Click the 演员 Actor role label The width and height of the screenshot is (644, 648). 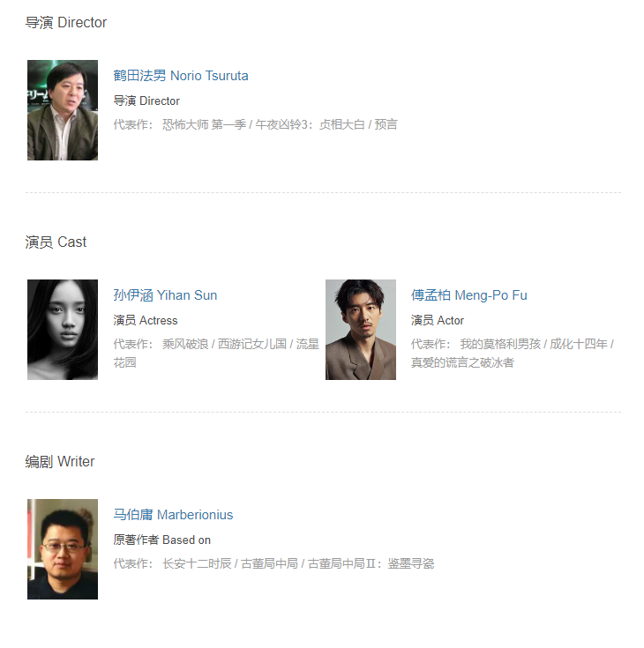coord(438,320)
